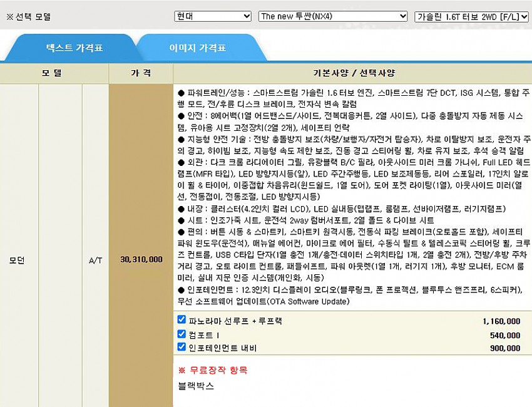Open the 현대 manufacturer dropdown
The image size is (532, 407).
[x=212, y=16]
